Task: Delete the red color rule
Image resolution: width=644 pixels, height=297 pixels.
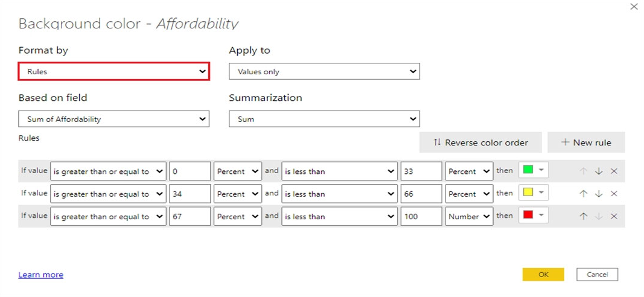Action: click(614, 217)
